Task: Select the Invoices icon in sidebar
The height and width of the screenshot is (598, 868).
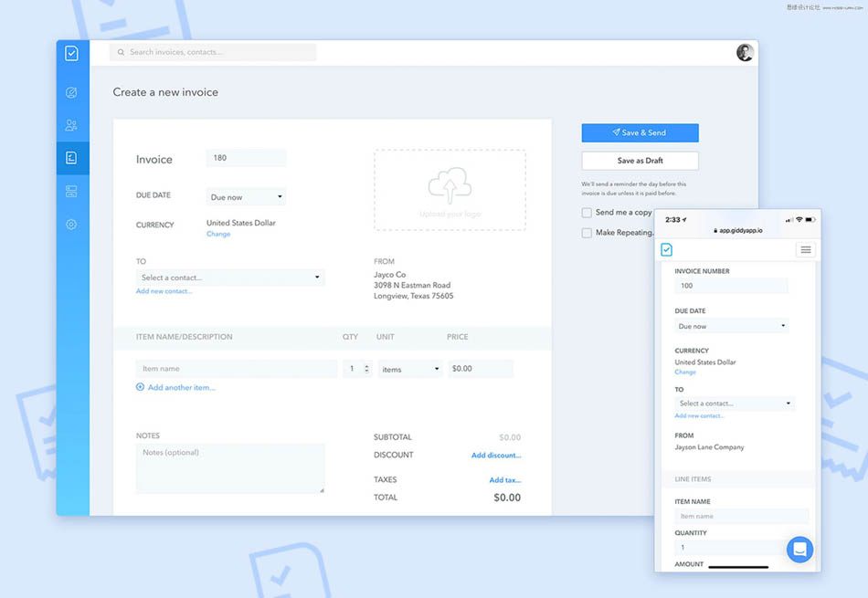Action: (71, 158)
